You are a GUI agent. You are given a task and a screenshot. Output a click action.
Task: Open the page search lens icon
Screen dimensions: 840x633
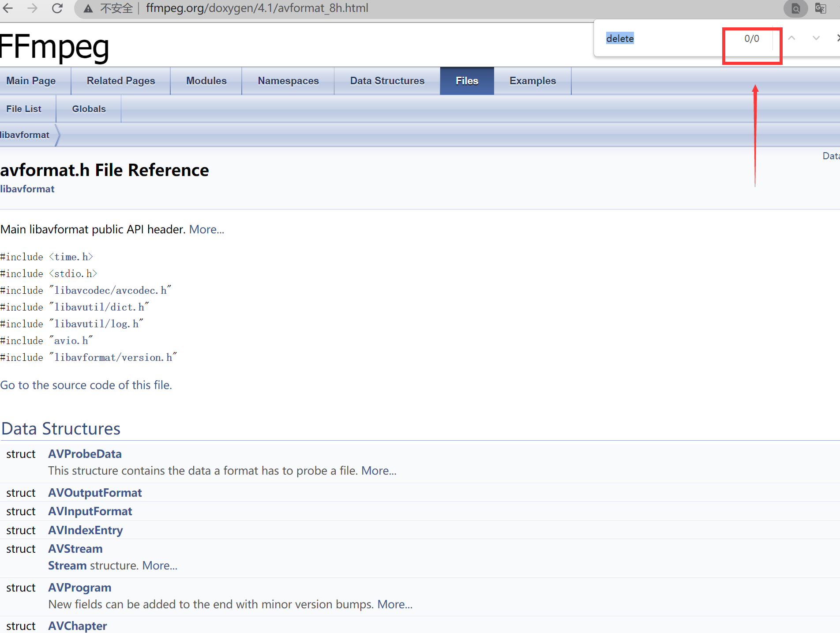(x=795, y=8)
